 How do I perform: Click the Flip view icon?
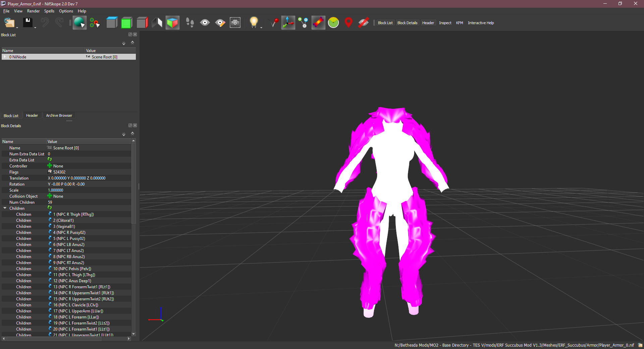tap(157, 23)
